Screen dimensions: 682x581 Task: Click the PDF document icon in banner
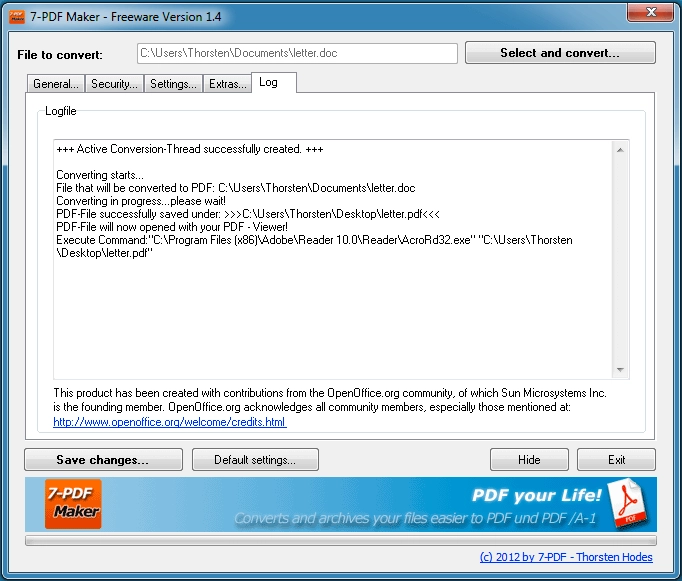627,503
